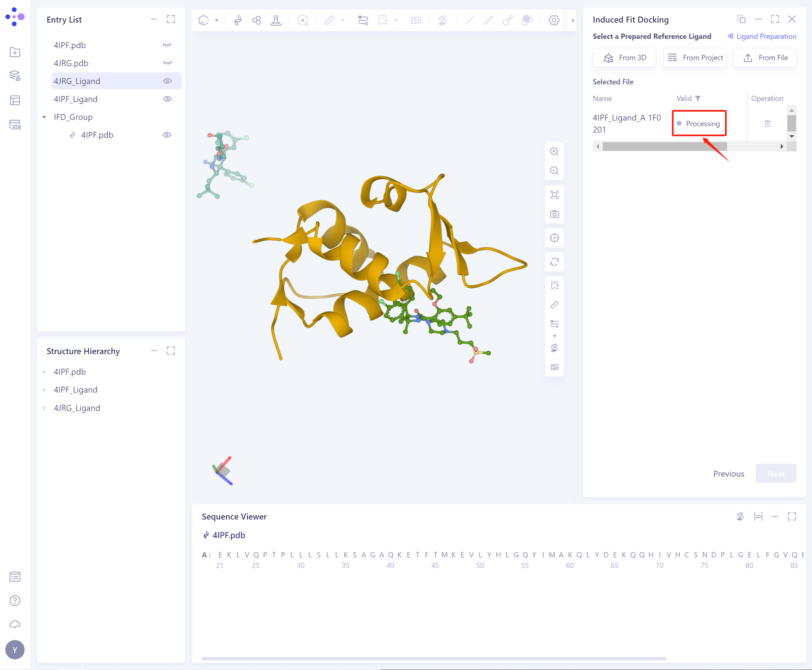This screenshot has height=670, width=812.
Task: Switch to the From Project tab
Action: click(694, 57)
